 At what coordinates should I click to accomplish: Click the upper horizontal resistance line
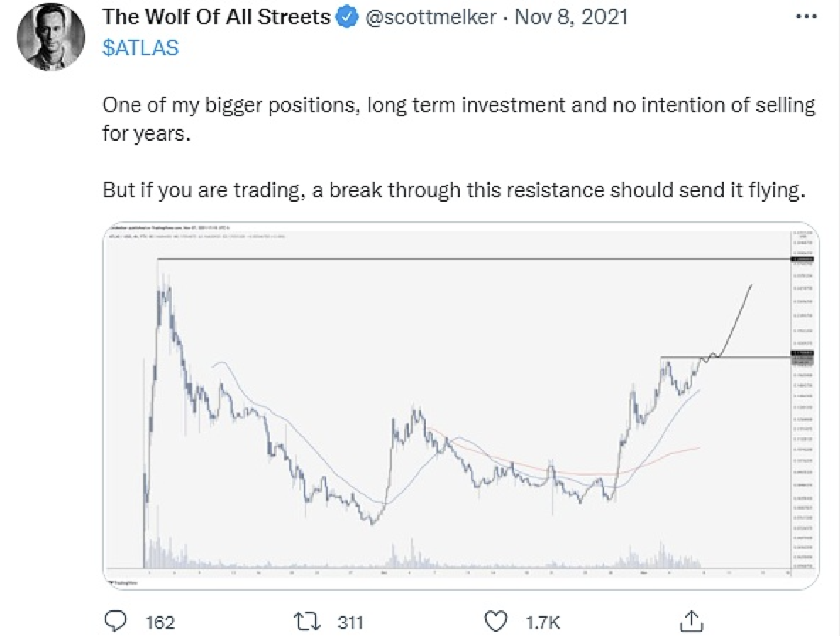point(474,259)
